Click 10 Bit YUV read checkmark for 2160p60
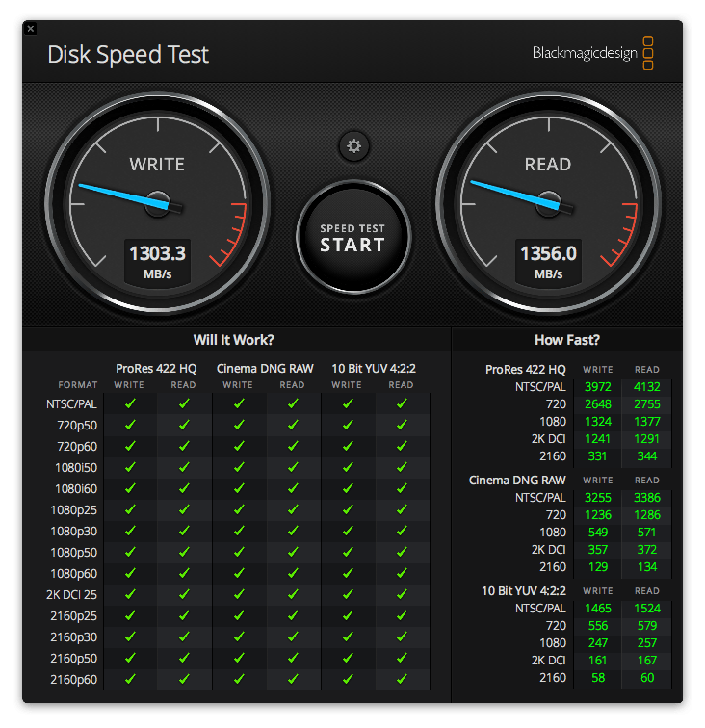Viewport: 705px width, 728px height. click(402, 679)
